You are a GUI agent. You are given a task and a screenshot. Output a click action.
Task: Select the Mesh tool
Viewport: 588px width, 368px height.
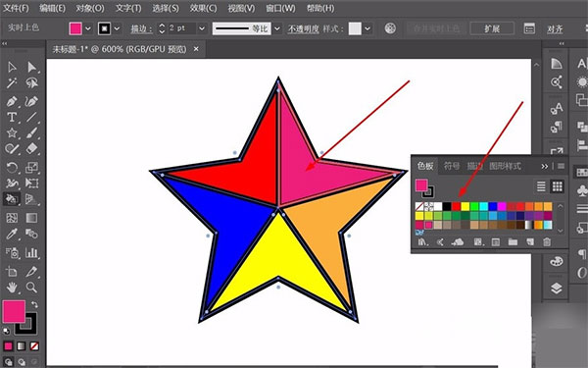point(12,218)
